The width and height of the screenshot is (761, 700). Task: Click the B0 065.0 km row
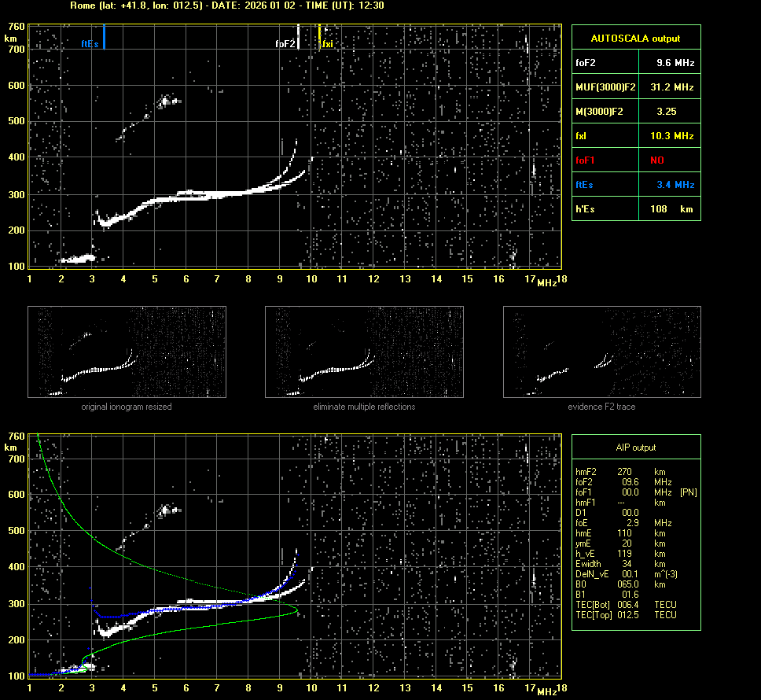click(x=621, y=584)
